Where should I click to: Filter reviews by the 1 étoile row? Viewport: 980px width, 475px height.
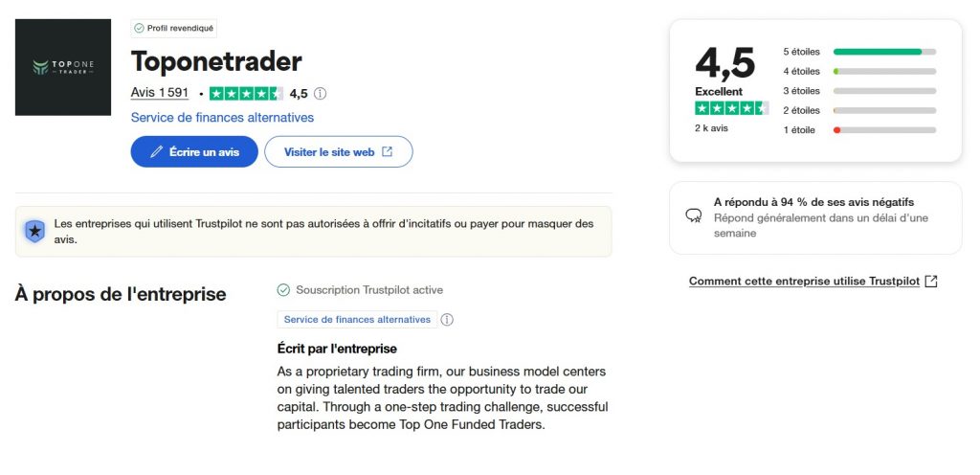[858, 130]
